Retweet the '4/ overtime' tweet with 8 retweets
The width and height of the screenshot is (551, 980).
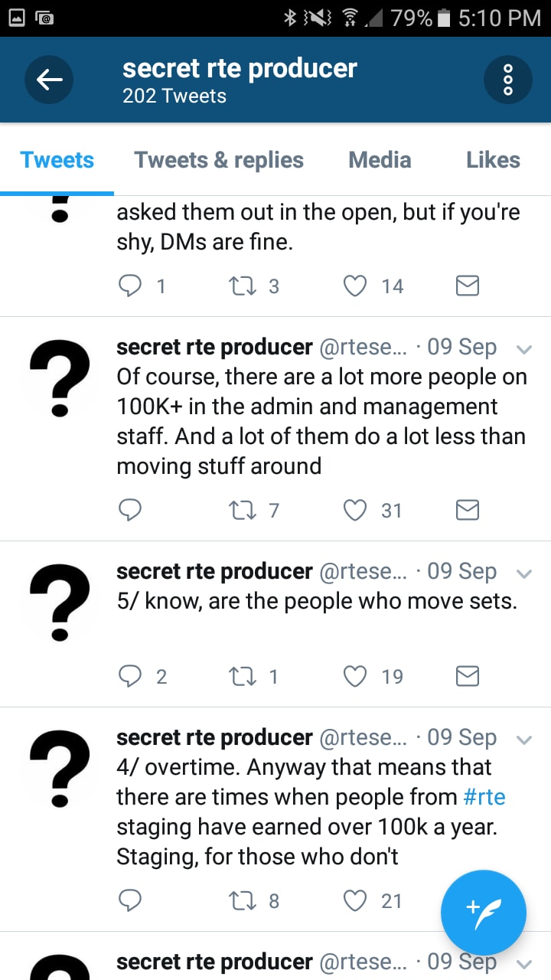[243, 900]
